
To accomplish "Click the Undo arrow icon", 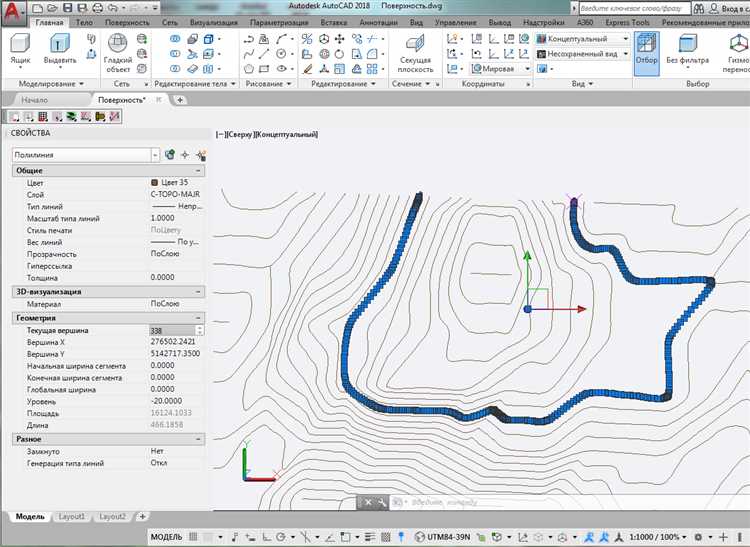I will [112, 8].
